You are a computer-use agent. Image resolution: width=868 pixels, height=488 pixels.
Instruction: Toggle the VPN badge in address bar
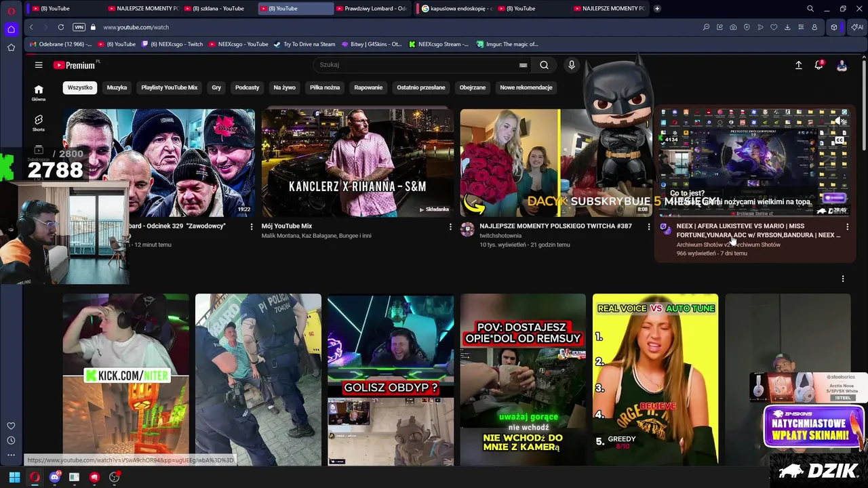(x=79, y=27)
